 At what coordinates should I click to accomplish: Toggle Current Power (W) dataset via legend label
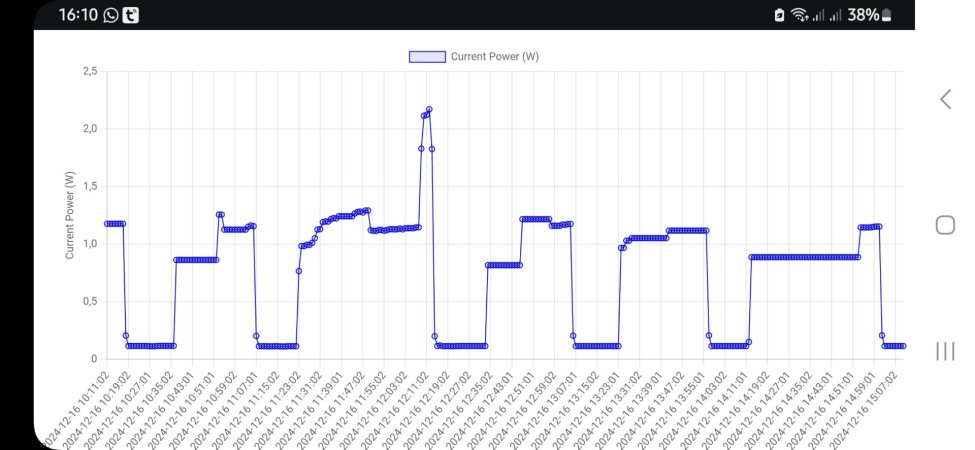click(495, 56)
